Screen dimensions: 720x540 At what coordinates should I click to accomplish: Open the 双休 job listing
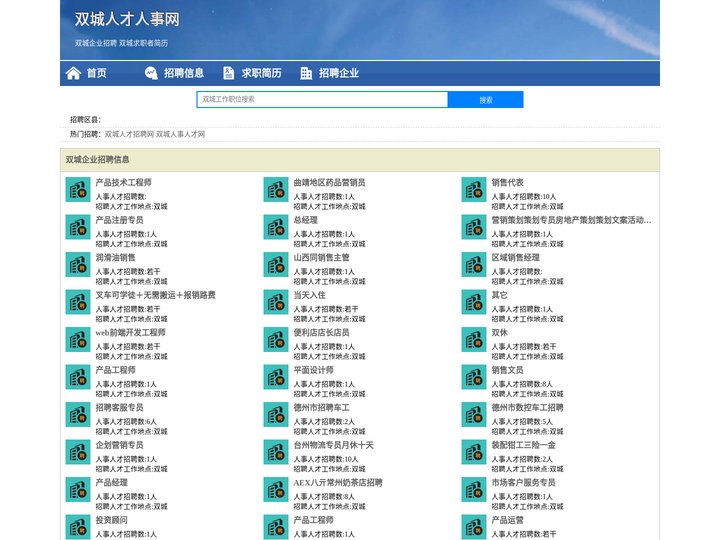[500, 332]
